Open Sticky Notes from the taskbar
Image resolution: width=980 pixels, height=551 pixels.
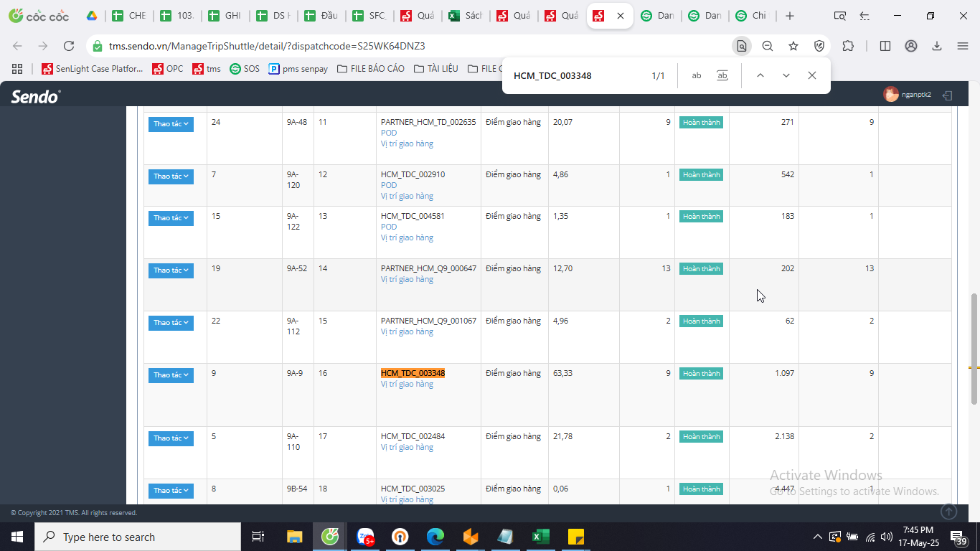click(575, 537)
